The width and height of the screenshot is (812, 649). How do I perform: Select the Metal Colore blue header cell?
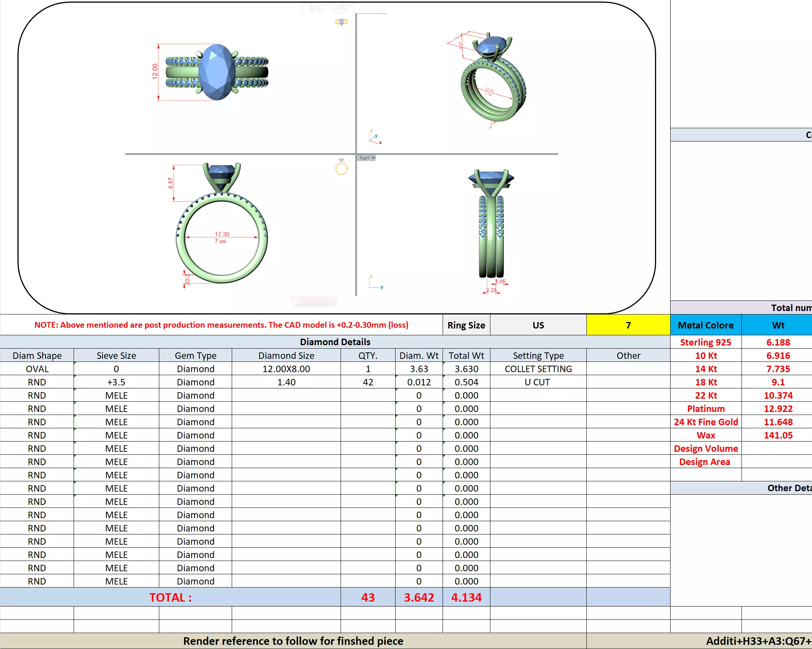tap(705, 325)
